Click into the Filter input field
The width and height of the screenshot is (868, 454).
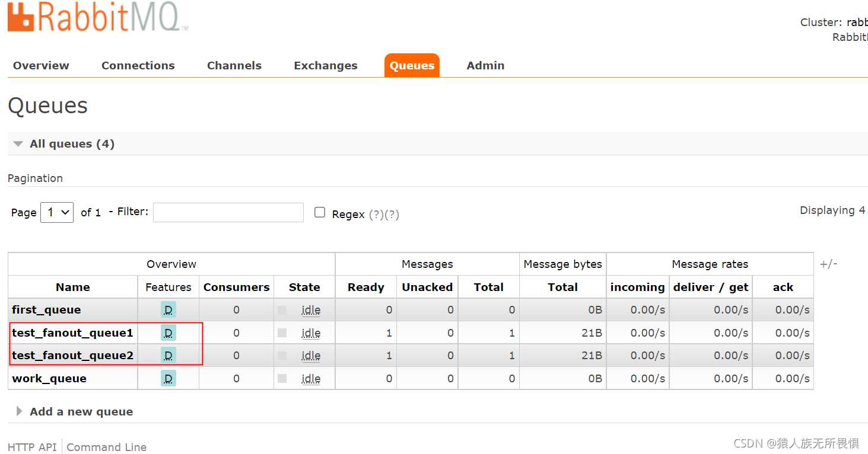(x=228, y=213)
